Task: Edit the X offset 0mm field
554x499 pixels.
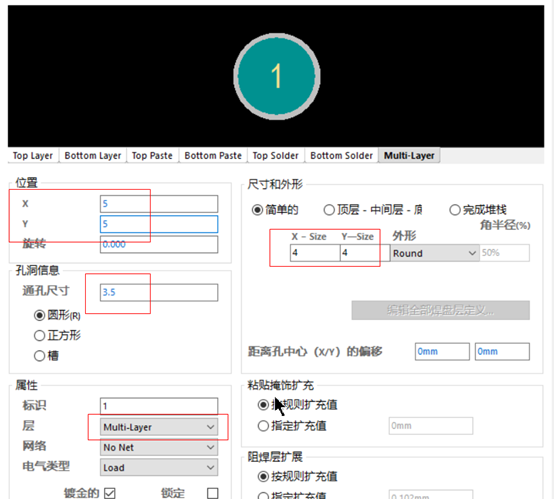Action: pos(442,352)
